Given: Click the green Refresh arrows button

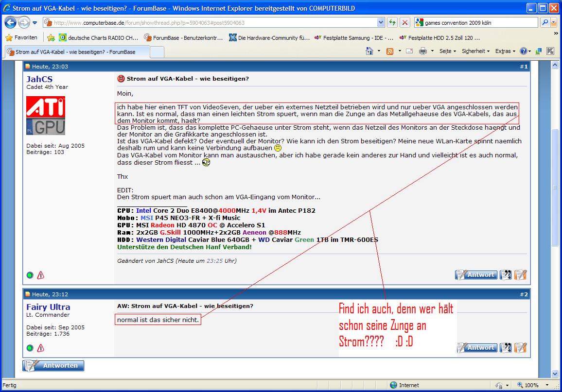Looking at the screenshot, I should coord(392,22).
